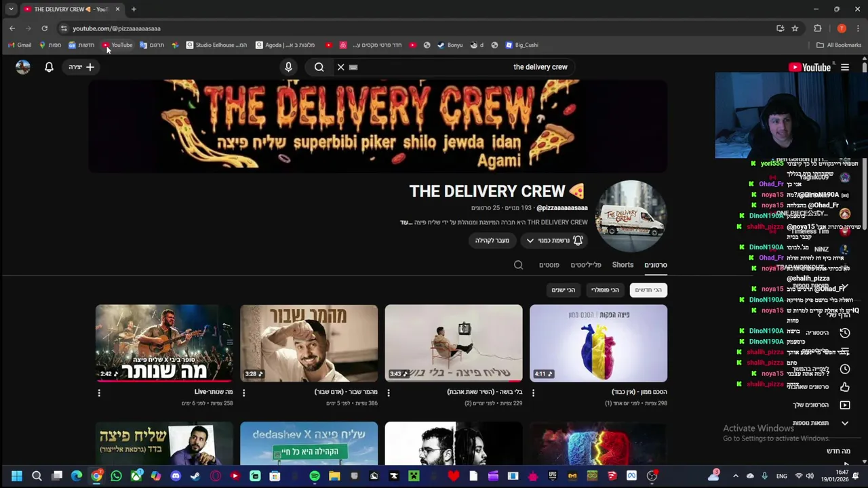Open Watch later clock icon in sidebar
This screenshot has width=868, height=488.
tap(844, 369)
